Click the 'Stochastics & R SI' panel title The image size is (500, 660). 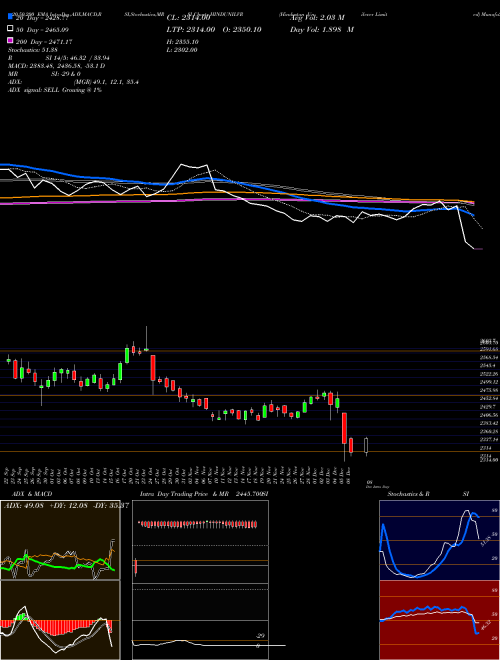(428, 494)
